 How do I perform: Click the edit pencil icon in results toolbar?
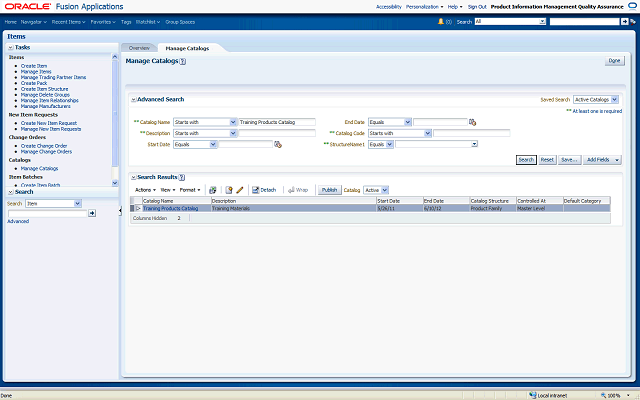(x=240, y=189)
